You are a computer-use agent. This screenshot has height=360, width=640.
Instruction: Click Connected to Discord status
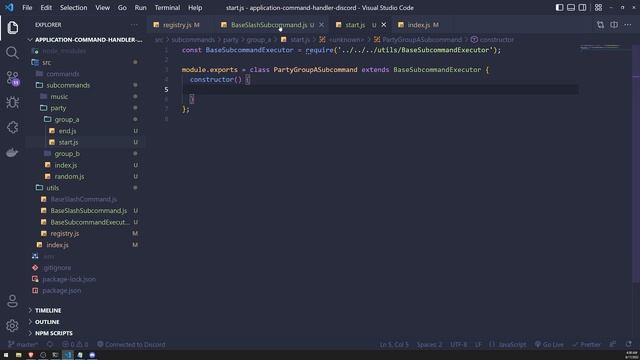coord(131,344)
